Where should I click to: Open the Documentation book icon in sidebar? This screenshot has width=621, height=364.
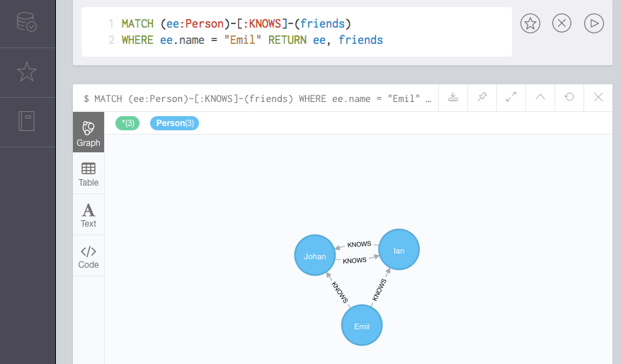[27, 122]
